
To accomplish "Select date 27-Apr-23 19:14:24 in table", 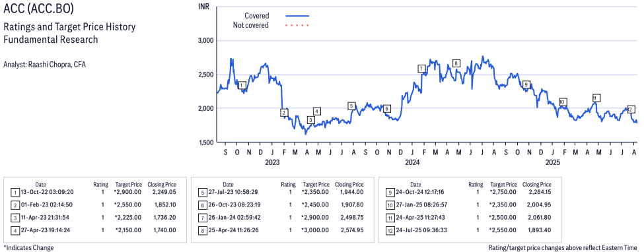I will point(46,230).
